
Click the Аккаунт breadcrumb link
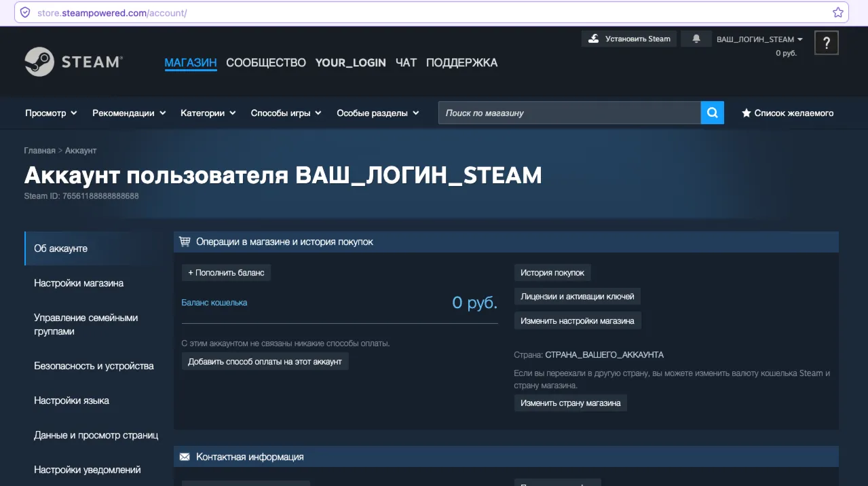coord(81,151)
